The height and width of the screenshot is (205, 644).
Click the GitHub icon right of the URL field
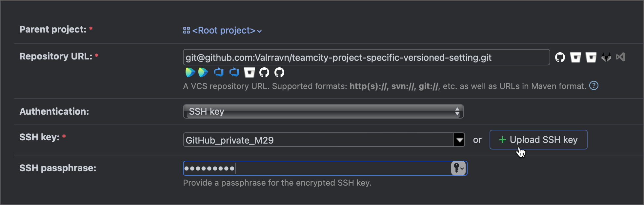point(560,57)
